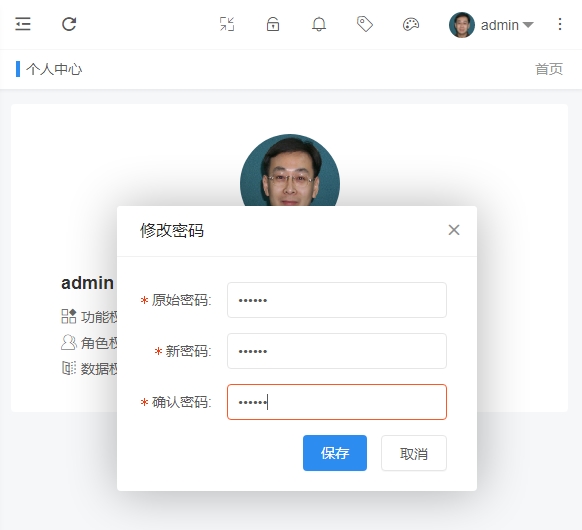Click the 功能权限 grid icon
Image resolution: width=582 pixels, height=530 pixels.
(x=69, y=316)
